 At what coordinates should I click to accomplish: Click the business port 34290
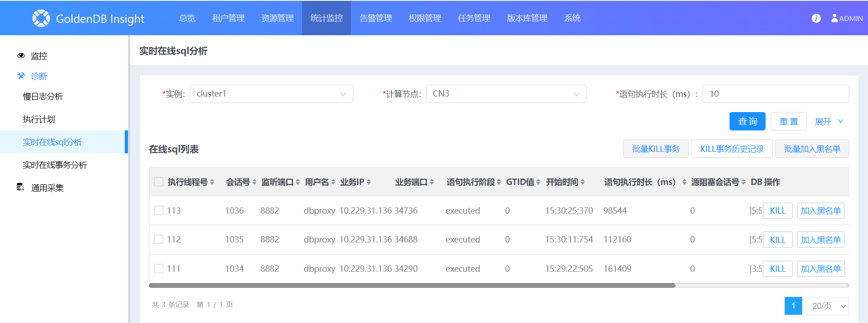pos(406,269)
